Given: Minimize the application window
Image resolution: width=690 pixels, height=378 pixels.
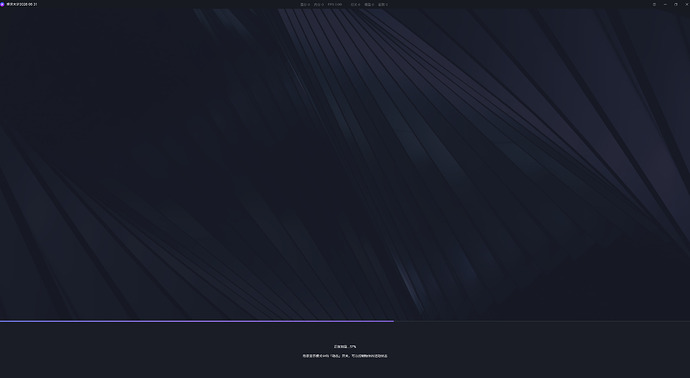Looking at the screenshot, I should click(665, 4).
